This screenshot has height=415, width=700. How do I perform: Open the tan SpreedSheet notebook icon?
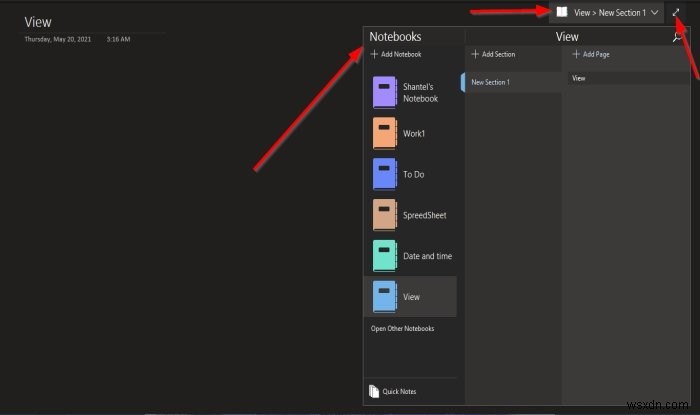[x=384, y=215]
